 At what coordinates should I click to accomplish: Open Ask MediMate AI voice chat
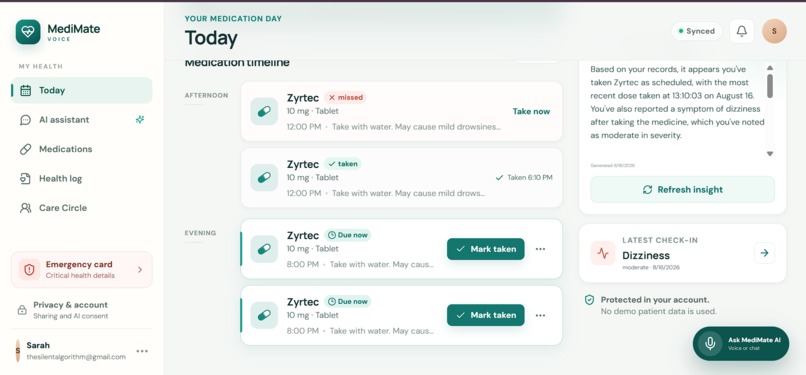tap(741, 344)
